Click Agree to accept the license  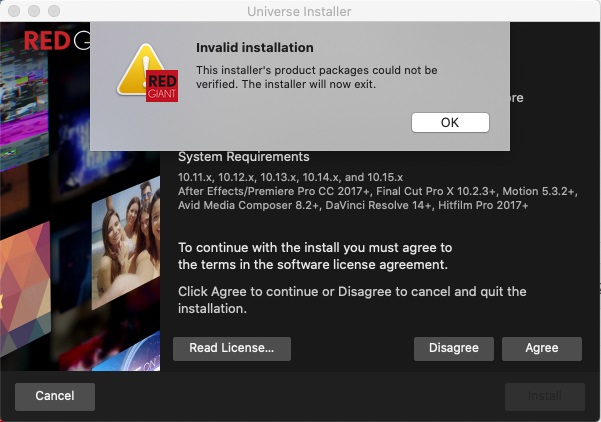542,348
